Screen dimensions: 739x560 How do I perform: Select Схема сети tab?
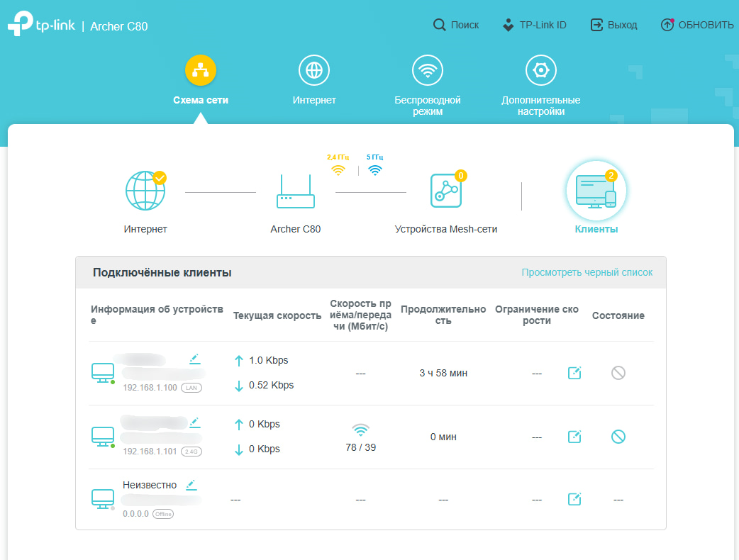[x=201, y=80]
